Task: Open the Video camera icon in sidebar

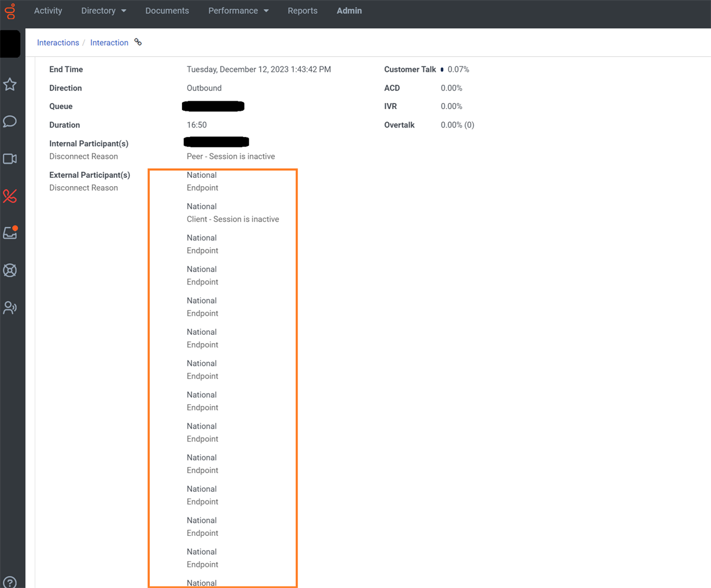Action: [x=9, y=159]
